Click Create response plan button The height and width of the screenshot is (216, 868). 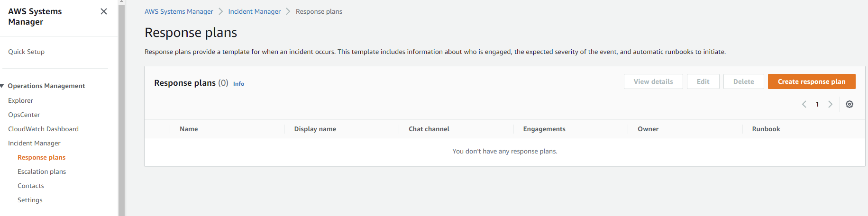(812, 81)
